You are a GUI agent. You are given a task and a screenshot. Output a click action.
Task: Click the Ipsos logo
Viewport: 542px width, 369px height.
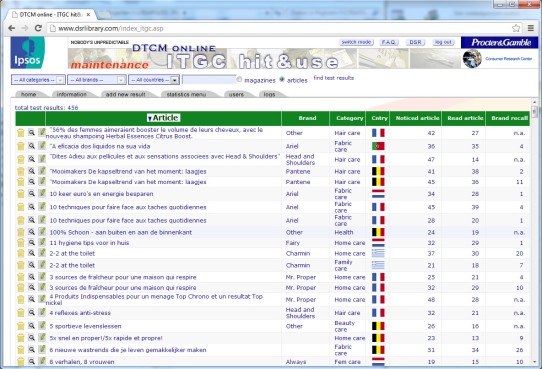pyautogui.click(x=27, y=53)
